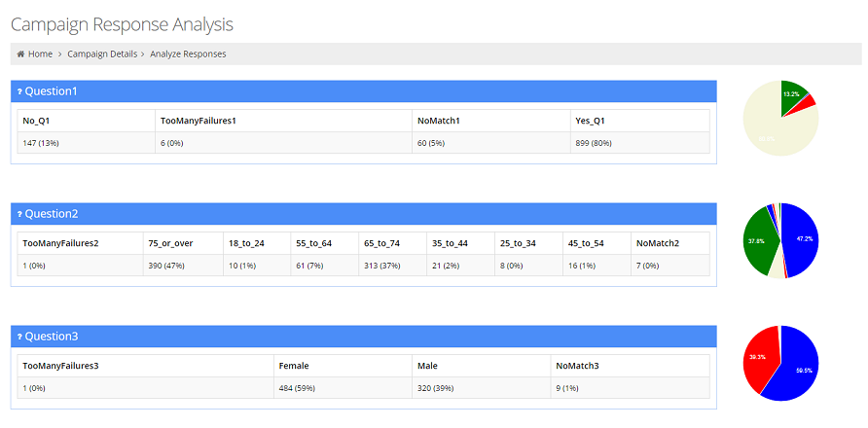Click the Question3 help icon
The width and height of the screenshot is (868, 428).
(19, 337)
